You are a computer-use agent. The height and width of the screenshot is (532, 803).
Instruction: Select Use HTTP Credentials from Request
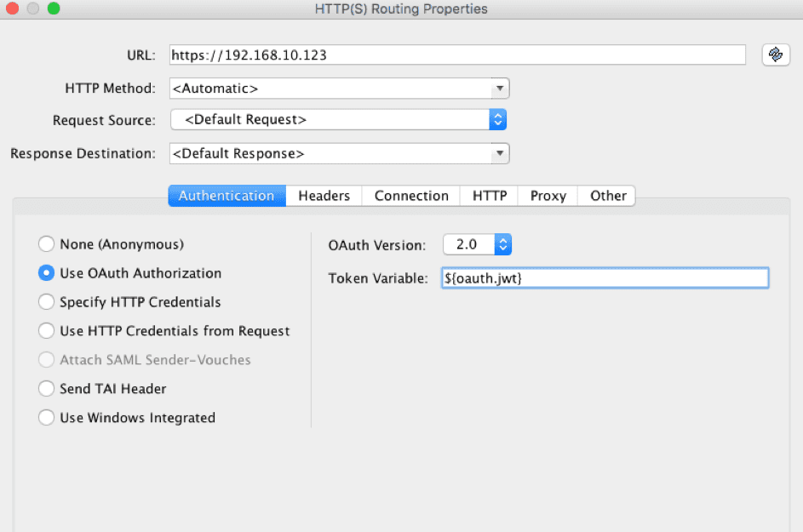point(47,331)
